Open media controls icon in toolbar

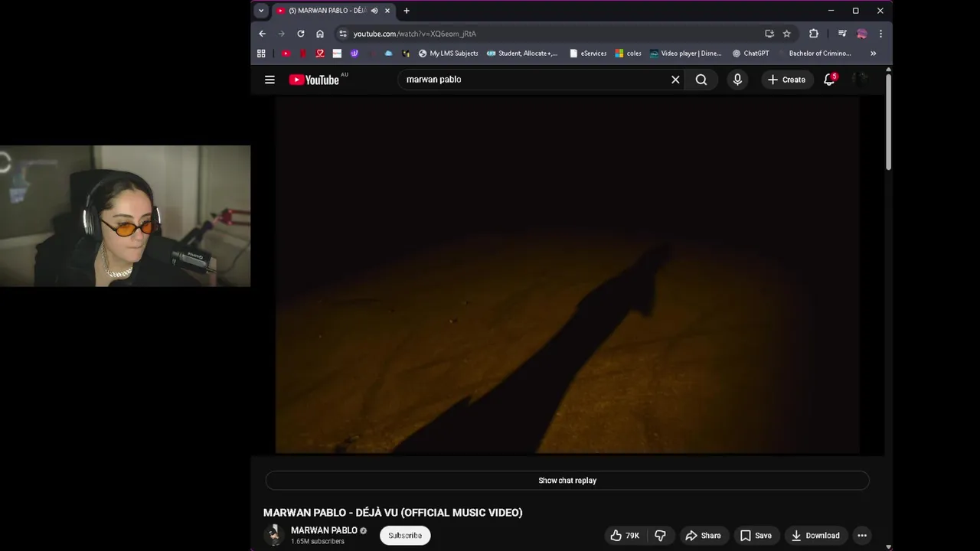pyautogui.click(x=842, y=34)
